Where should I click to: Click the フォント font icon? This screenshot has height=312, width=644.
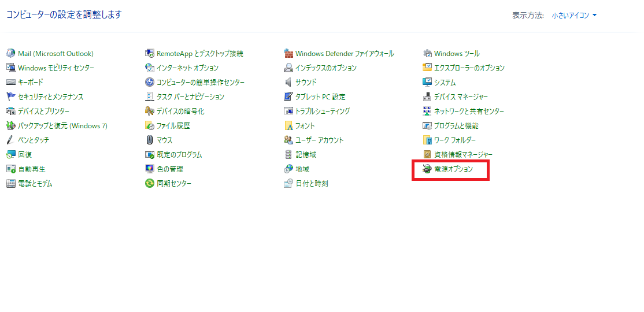[x=288, y=126]
